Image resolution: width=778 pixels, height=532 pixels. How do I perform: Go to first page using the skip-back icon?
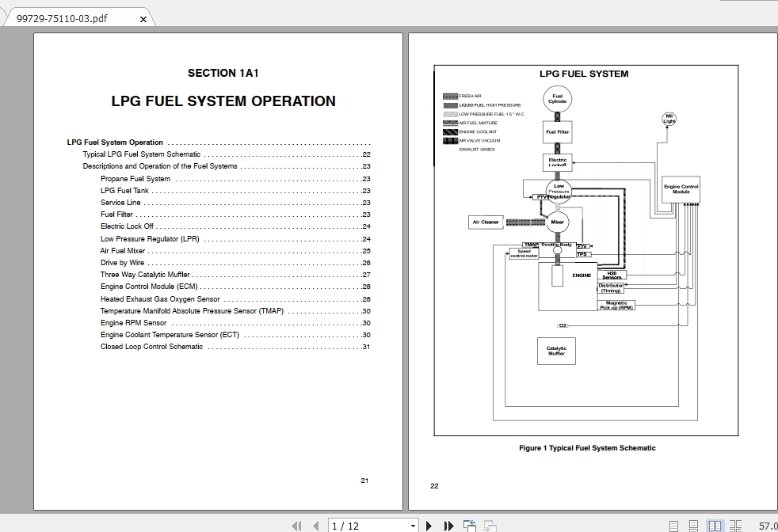(297, 525)
